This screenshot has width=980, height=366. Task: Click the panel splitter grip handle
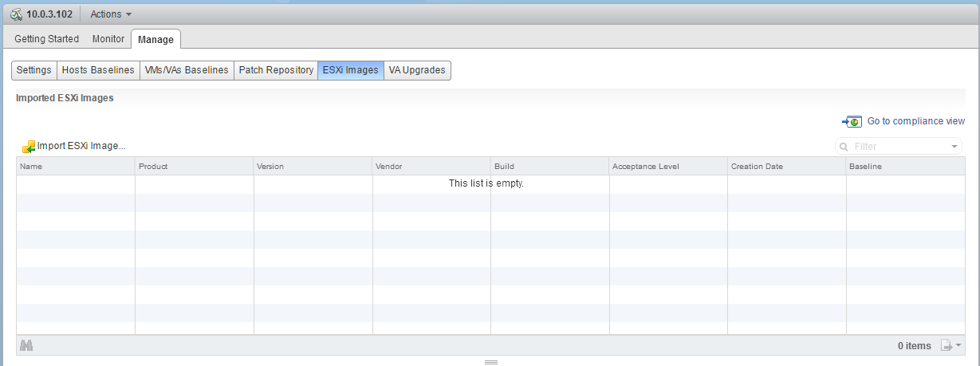(491, 362)
